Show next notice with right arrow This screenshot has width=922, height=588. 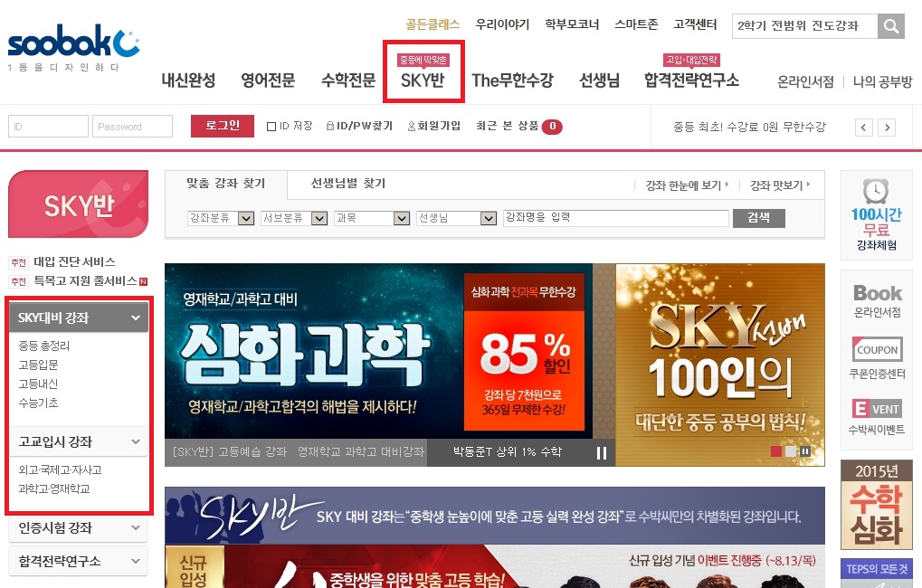click(887, 128)
